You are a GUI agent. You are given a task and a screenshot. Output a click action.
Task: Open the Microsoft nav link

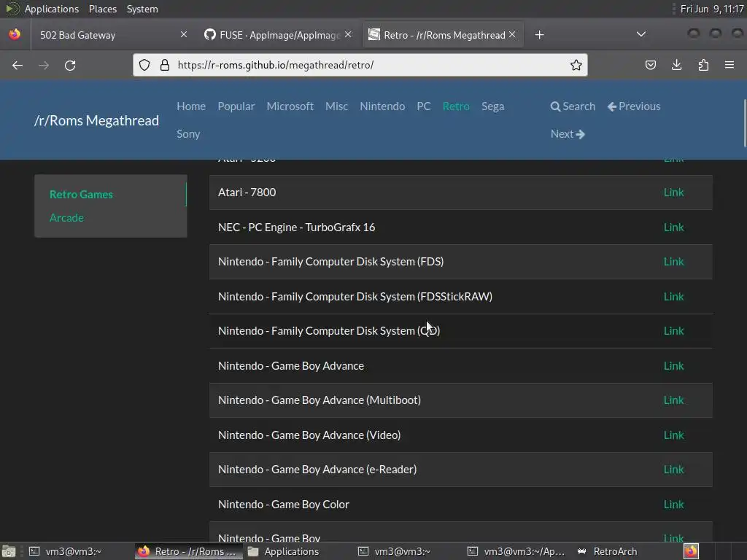(x=290, y=106)
